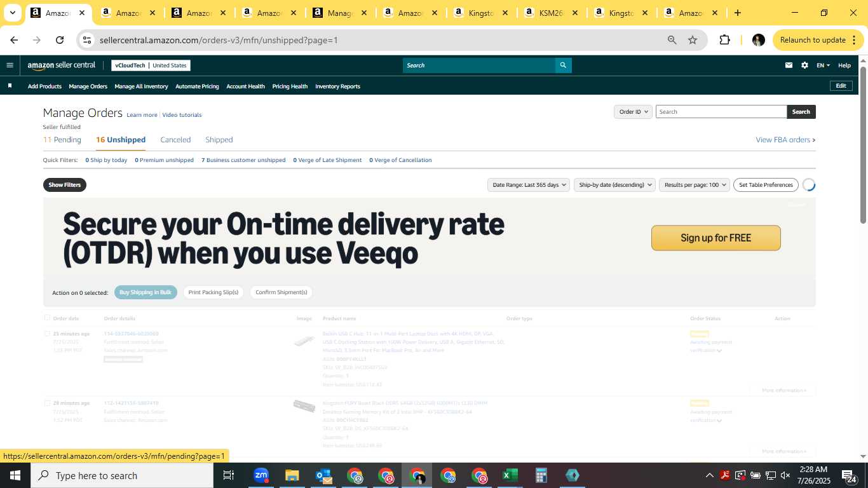Click the Show Filters button
The height and width of the screenshot is (488, 868).
pyautogui.click(x=65, y=185)
